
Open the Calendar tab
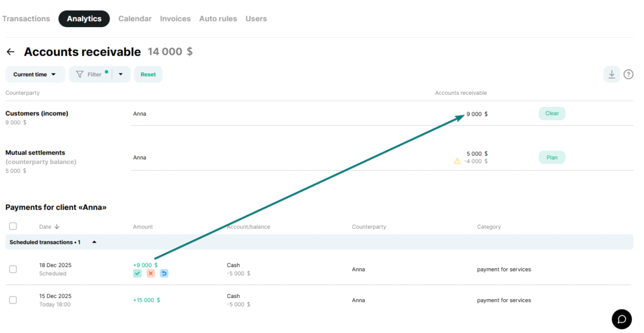(x=135, y=19)
